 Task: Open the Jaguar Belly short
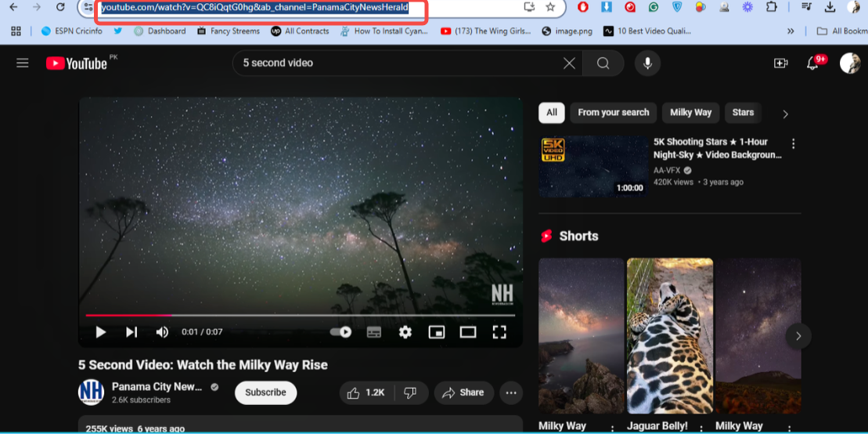670,336
